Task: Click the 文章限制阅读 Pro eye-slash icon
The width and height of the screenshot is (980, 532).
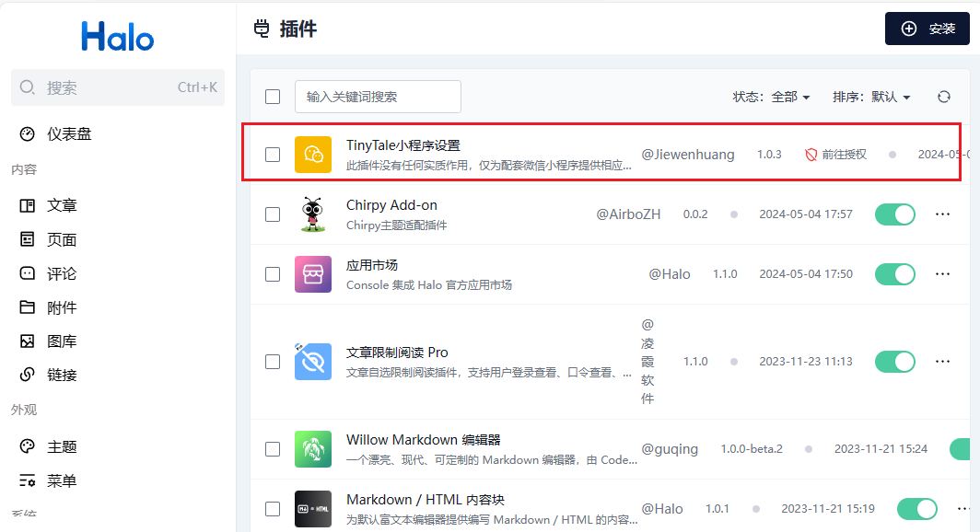Action: coord(313,362)
